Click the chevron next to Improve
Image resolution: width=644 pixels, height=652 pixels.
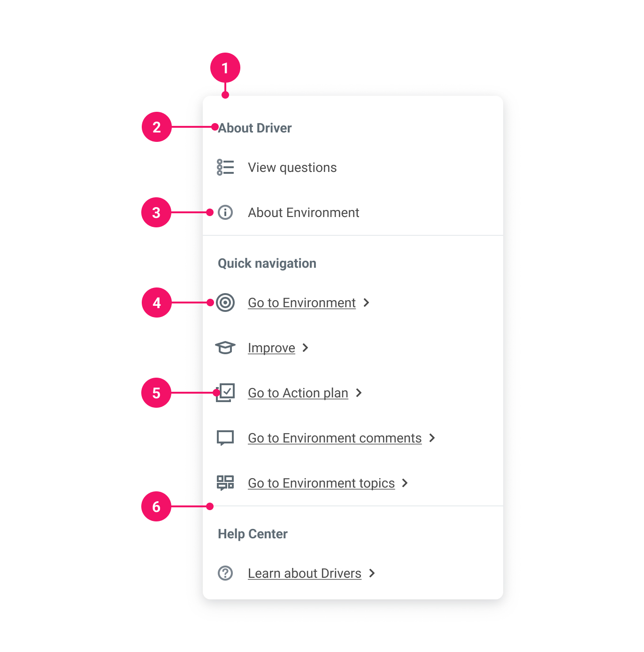(x=306, y=348)
